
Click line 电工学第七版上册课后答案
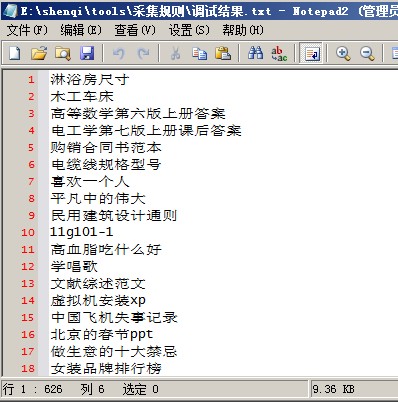pyautogui.click(x=146, y=130)
